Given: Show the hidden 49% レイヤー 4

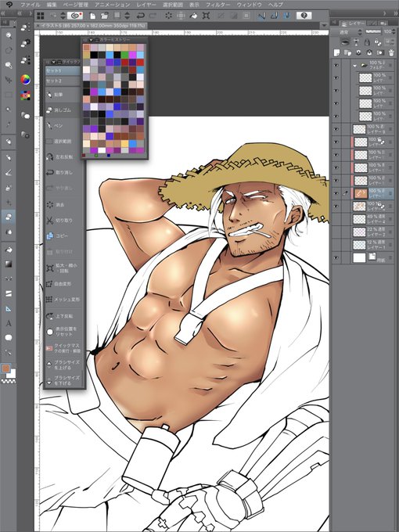Looking at the screenshot, I should pos(336,219).
